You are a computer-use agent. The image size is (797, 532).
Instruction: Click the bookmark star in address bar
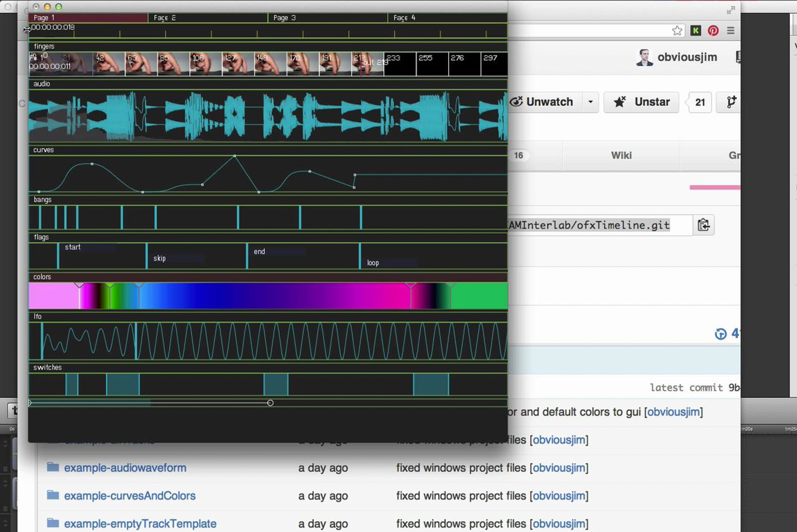pyautogui.click(x=677, y=31)
